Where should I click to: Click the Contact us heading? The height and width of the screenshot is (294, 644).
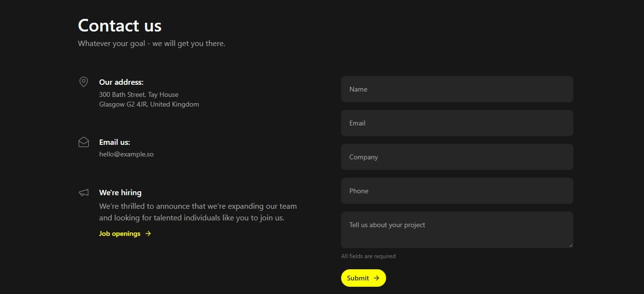(120, 25)
